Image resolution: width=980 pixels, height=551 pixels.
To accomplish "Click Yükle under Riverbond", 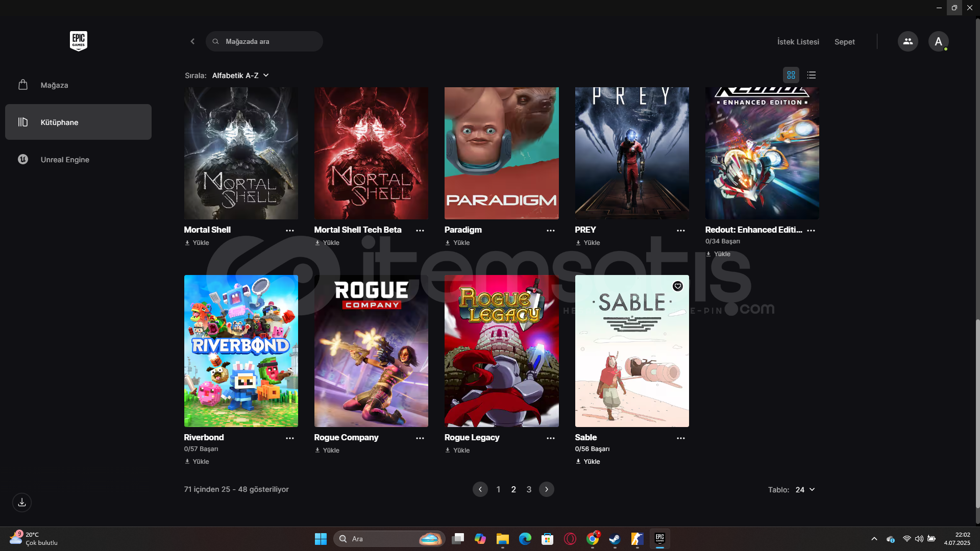I will (x=197, y=462).
